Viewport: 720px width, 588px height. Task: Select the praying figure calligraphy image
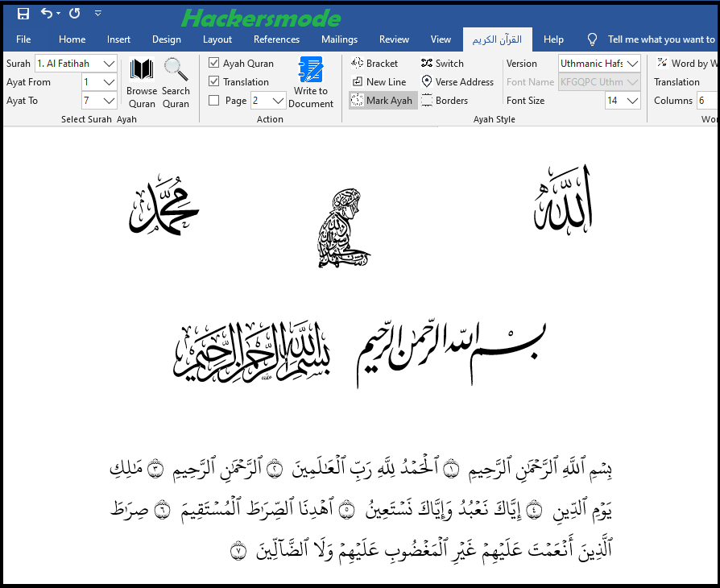[343, 228]
